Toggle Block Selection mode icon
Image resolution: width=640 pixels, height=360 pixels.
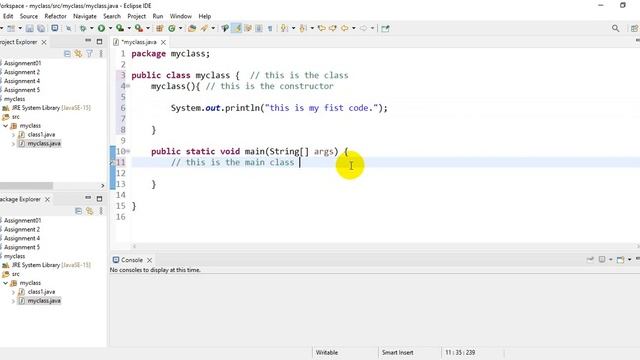(x=259, y=29)
